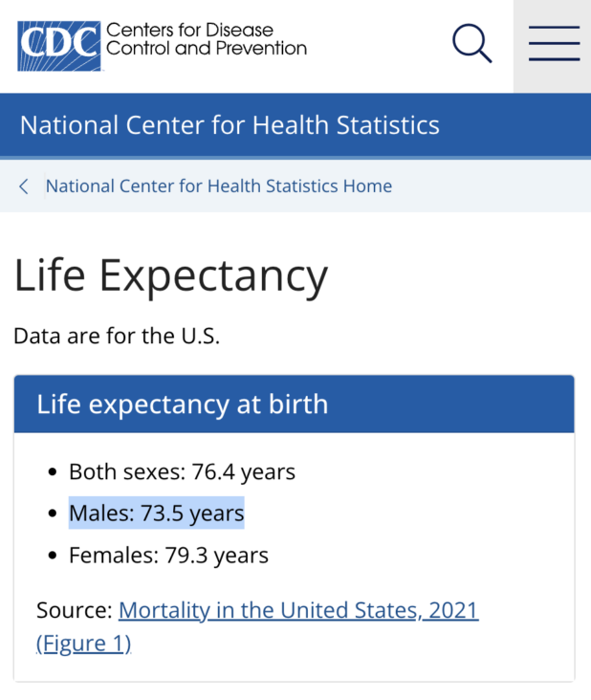Screen dimensions: 591x700
Task: Click the bullet before Both sexes
Action: coord(53,471)
